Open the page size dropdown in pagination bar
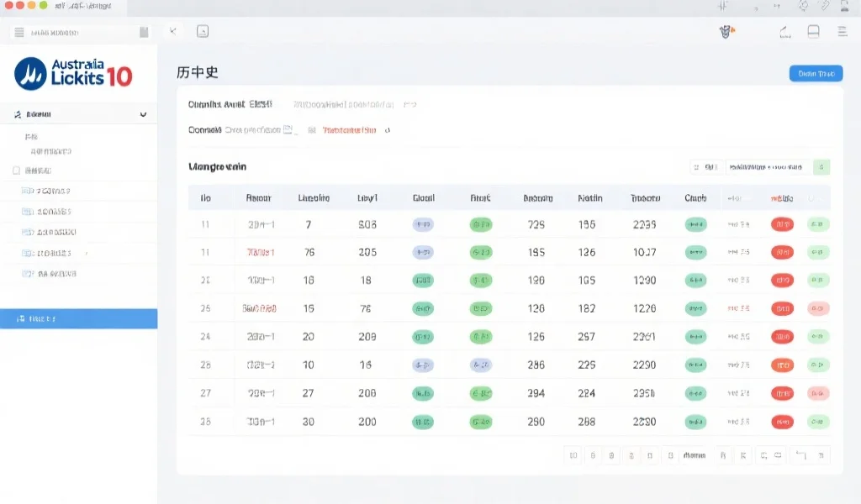The image size is (861, 504). (694, 455)
